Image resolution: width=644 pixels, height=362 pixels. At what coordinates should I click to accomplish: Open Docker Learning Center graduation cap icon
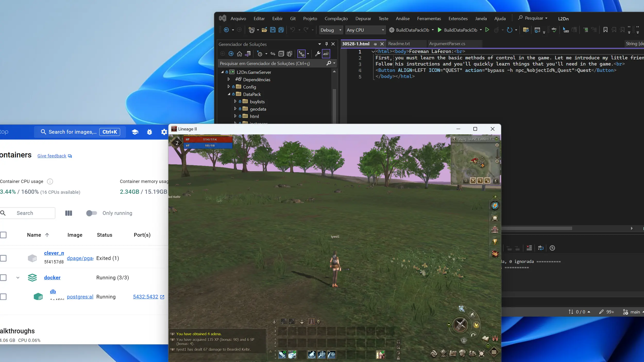[135, 132]
